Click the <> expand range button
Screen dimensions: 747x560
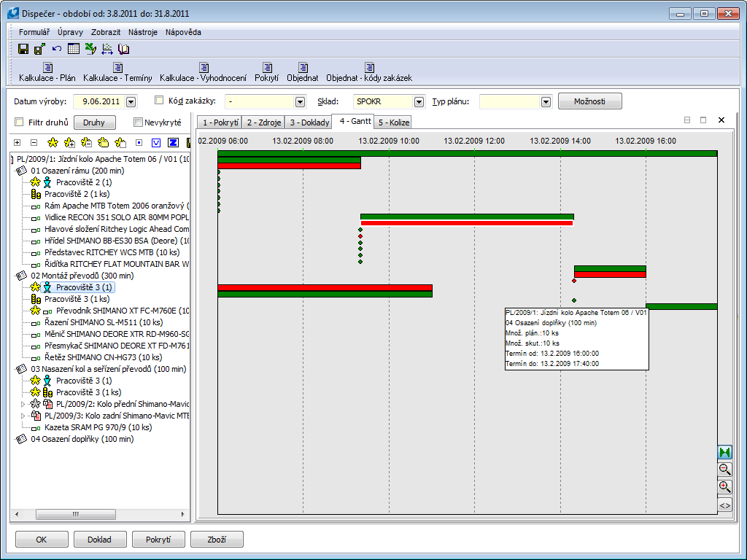click(724, 505)
